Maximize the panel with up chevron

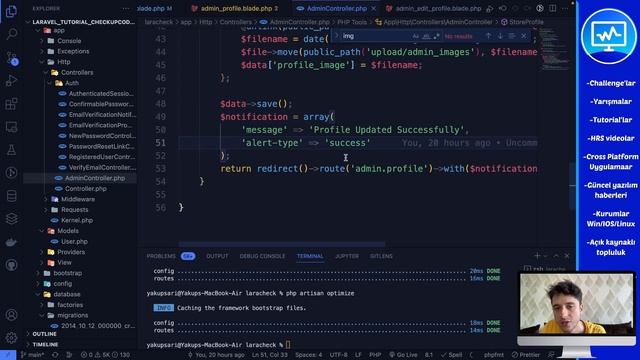556,256
